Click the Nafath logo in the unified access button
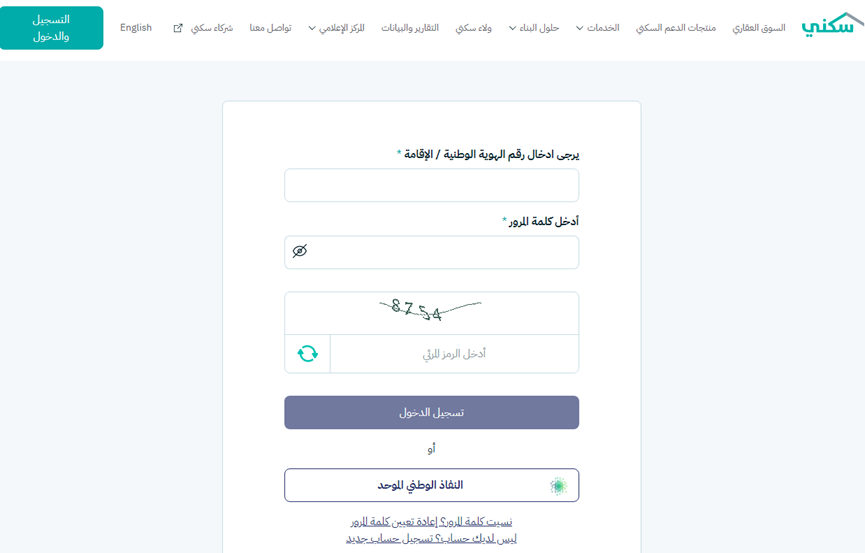 point(558,485)
